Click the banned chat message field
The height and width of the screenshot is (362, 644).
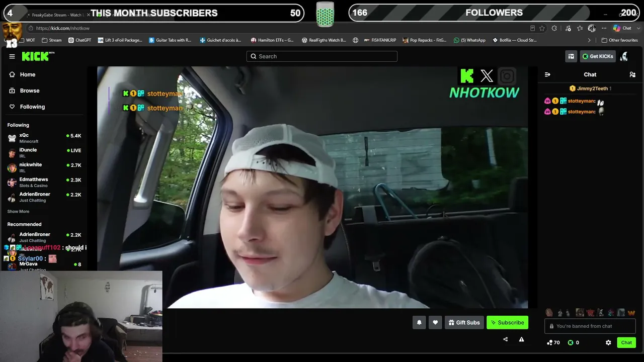(x=590, y=326)
